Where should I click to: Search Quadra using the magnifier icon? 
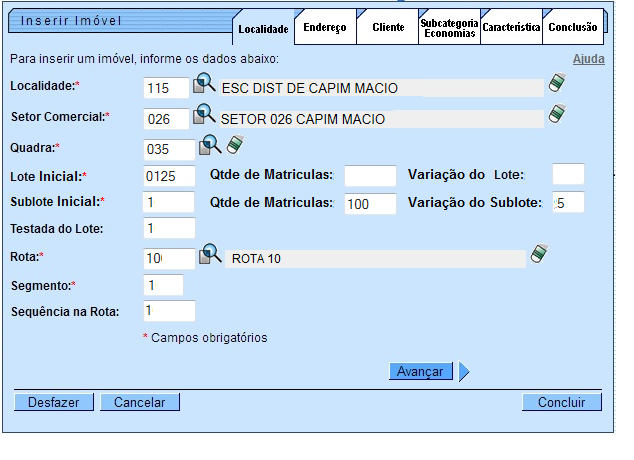(210, 147)
